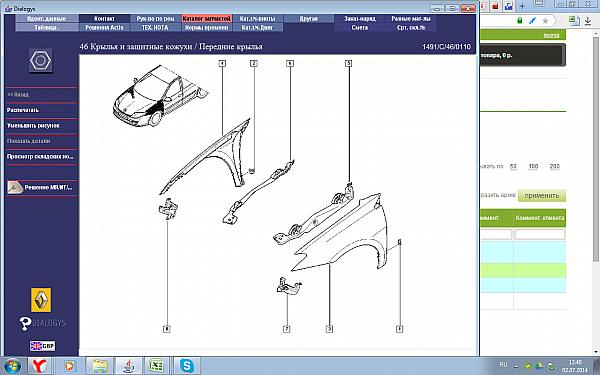Select part callout 5 at diagram top
The width and height of the screenshot is (600, 375).
click(x=348, y=63)
